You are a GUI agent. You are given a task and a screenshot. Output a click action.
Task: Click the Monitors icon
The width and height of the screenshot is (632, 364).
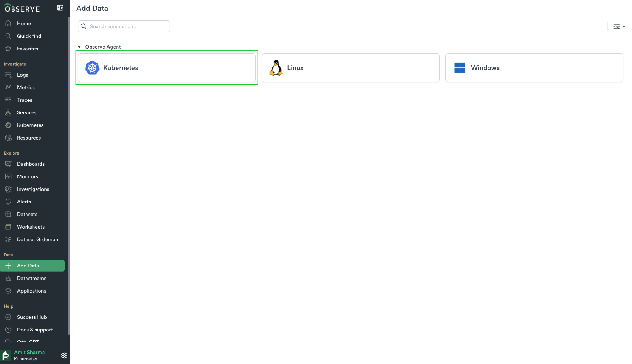point(8,177)
